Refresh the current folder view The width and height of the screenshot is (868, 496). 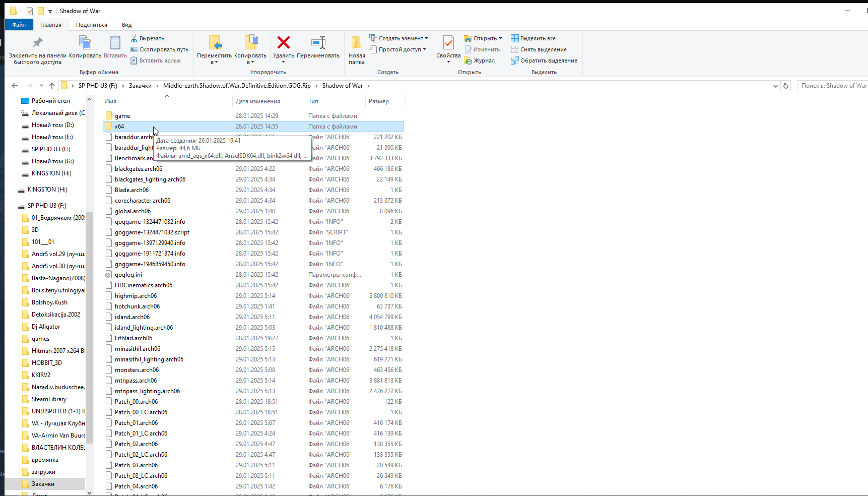point(786,86)
